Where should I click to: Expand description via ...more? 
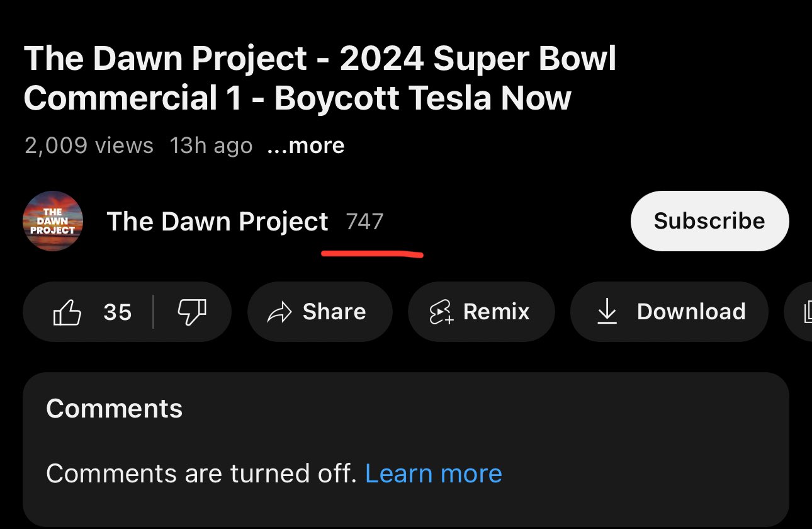click(x=306, y=146)
